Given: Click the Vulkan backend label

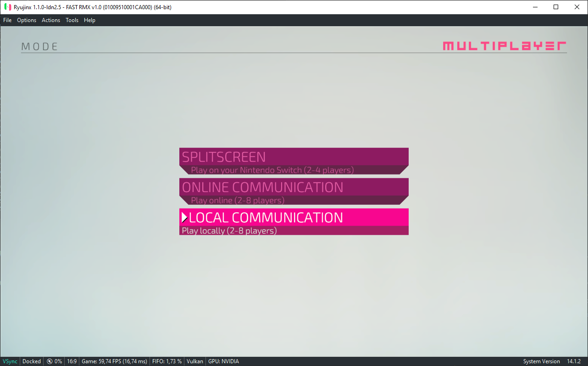Looking at the screenshot, I should [x=195, y=361].
